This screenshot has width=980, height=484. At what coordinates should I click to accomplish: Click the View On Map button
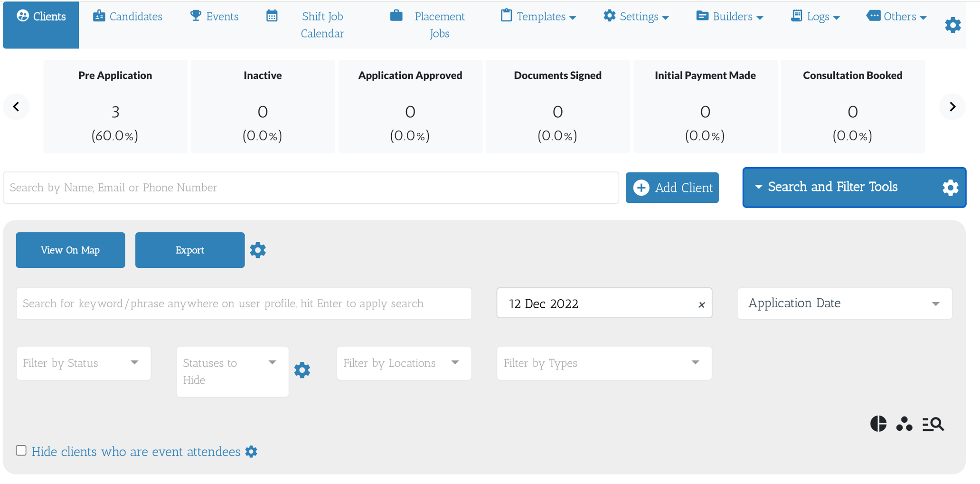pos(70,250)
